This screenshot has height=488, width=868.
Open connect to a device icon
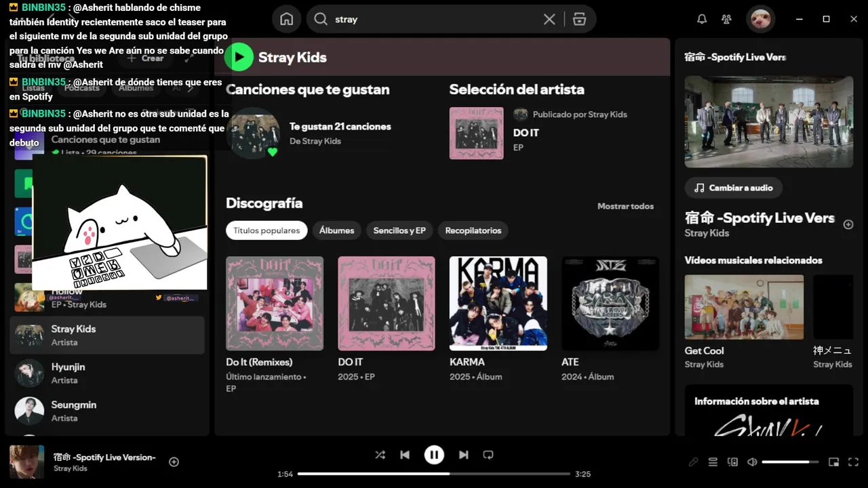(732, 462)
